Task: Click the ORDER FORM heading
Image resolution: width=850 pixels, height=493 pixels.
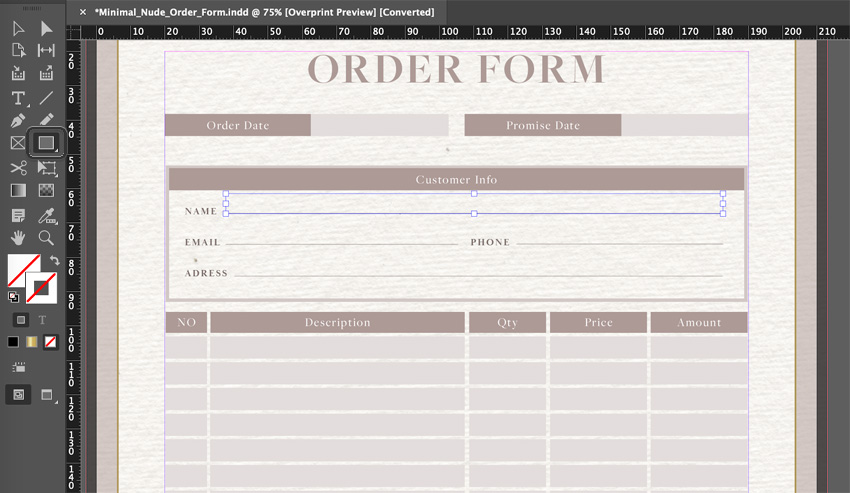Action: tap(456, 69)
